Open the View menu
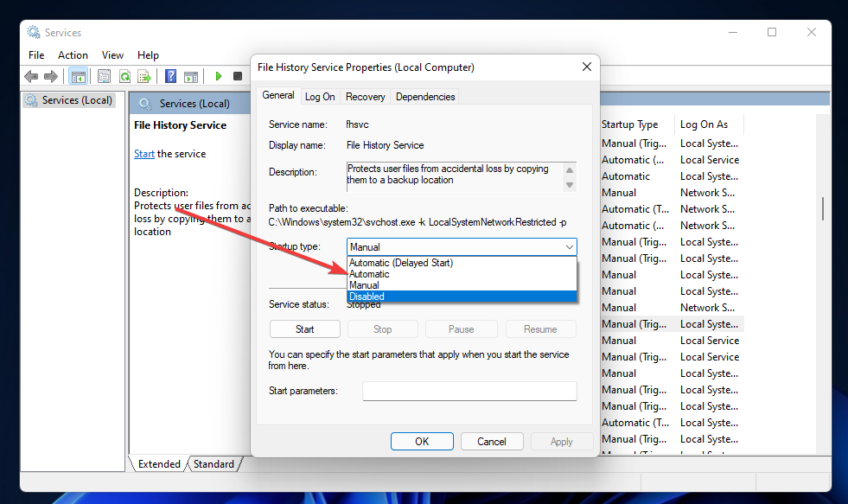Viewport: 848px width, 504px height. point(112,55)
